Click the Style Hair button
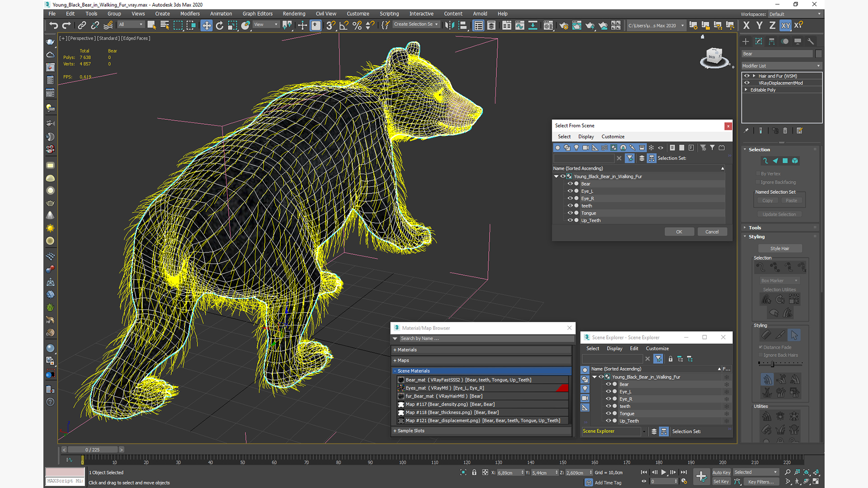The height and width of the screenshot is (488, 868). point(780,249)
